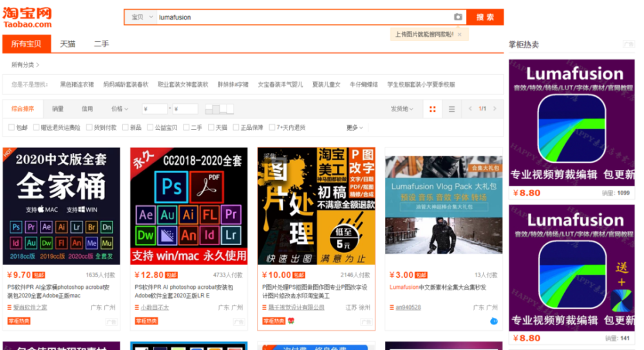The image size is (644, 350).
Task: Switch to the 二手 tab
Action: click(102, 44)
